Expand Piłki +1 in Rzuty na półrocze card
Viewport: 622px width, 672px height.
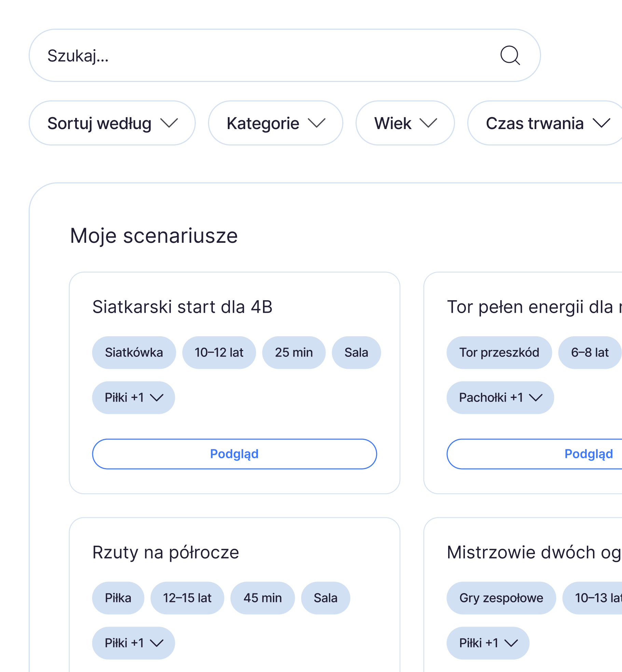point(134,643)
